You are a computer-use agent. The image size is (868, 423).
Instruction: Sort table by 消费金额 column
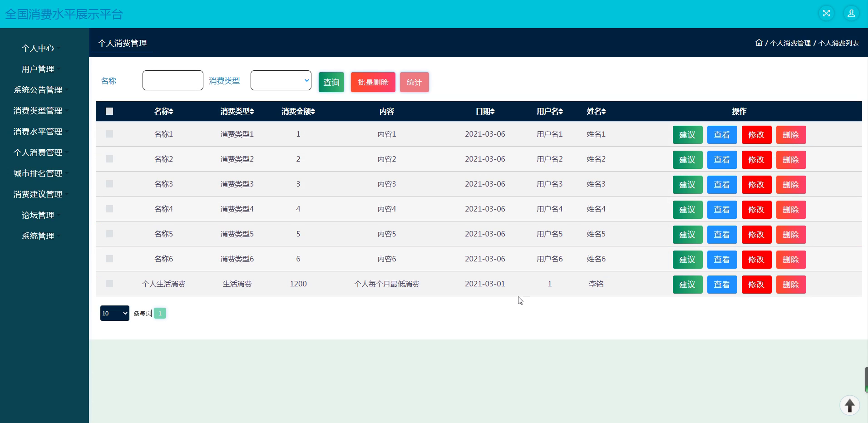pos(298,111)
